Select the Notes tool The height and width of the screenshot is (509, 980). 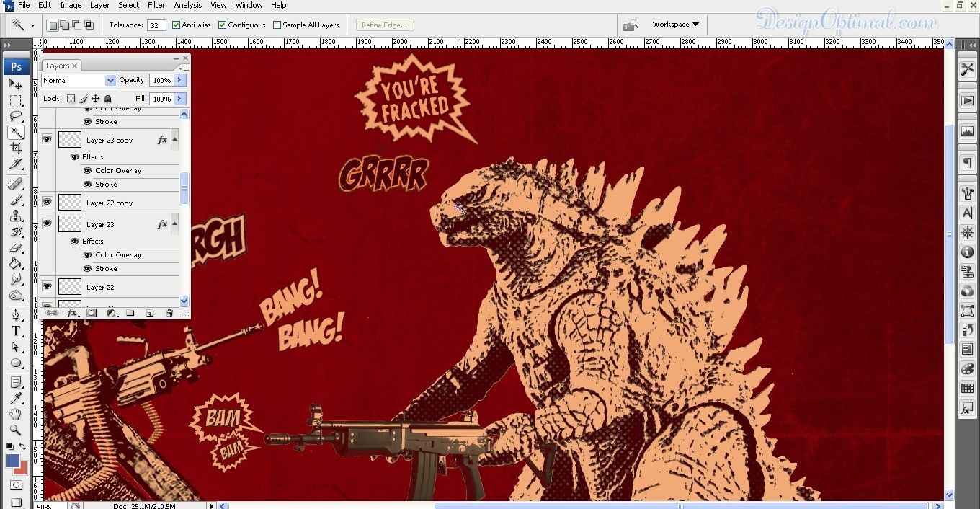click(16, 382)
